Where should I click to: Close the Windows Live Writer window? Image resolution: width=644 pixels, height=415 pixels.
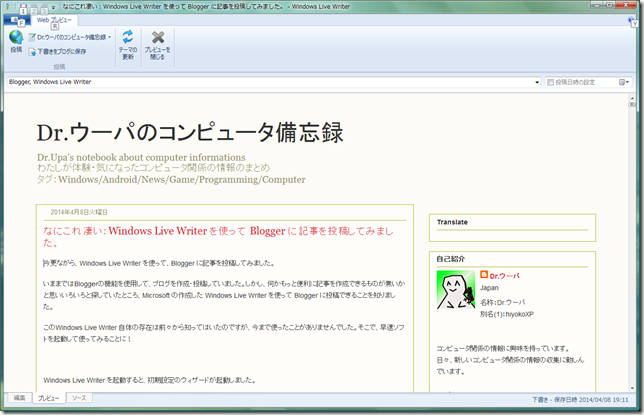[x=627, y=5]
